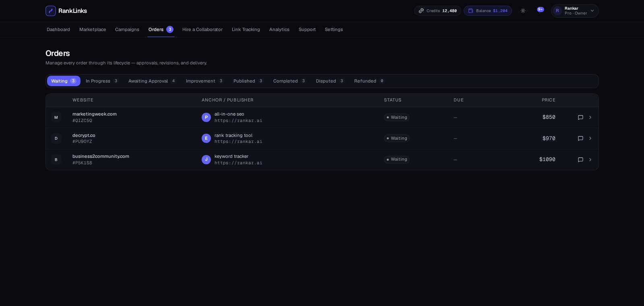Image resolution: width=644 pixels, height=306 pixels.
Task: Click the DUE column header
Action: (458, 100)
